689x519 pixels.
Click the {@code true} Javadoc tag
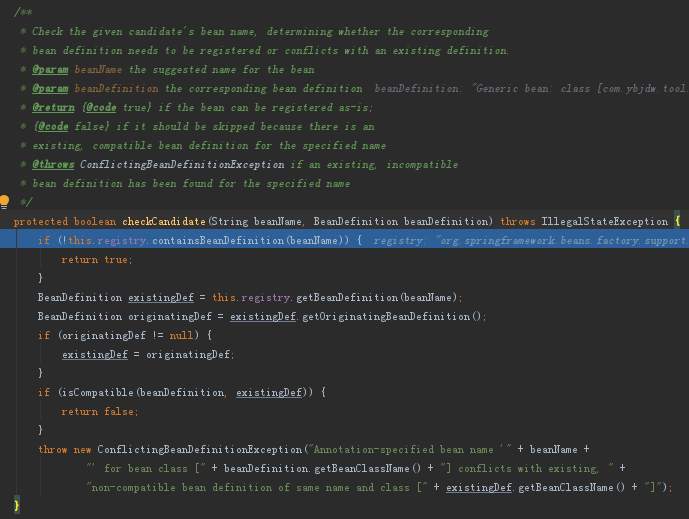(x=116, y=108)
